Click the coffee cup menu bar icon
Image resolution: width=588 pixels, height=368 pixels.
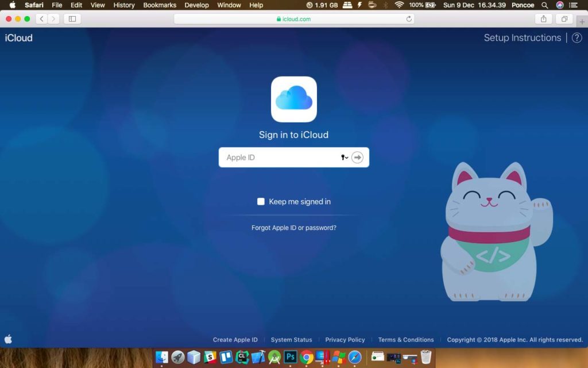pos(372,5)
